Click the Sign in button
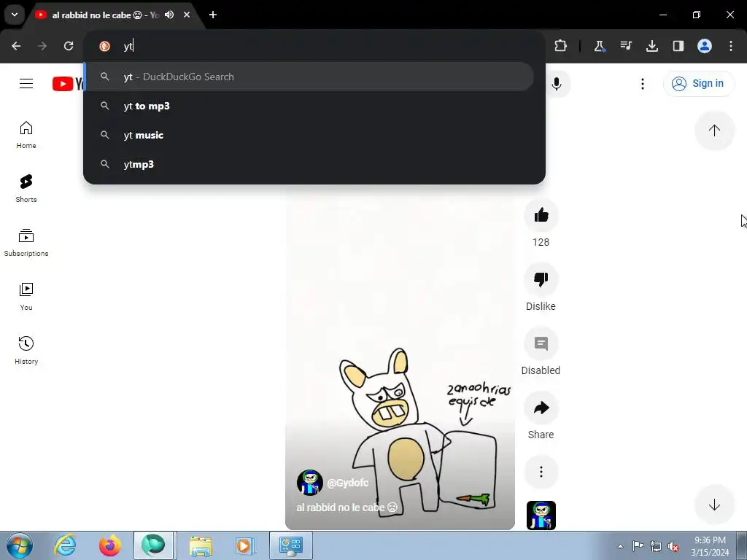This screenshot has width=747, height=560. pyautogui.click(x=698, y=83)
